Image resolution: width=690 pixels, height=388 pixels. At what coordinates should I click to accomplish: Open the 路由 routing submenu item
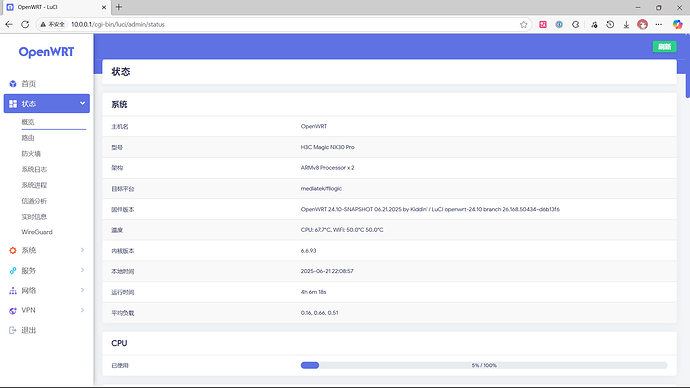pos(28,138)
